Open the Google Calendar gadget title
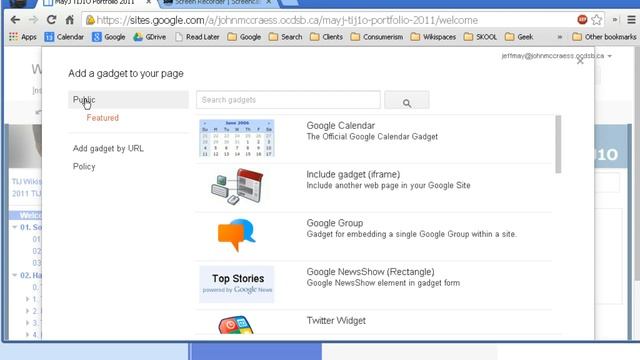This screenshot has height=360, width=640. pos(340,126)
